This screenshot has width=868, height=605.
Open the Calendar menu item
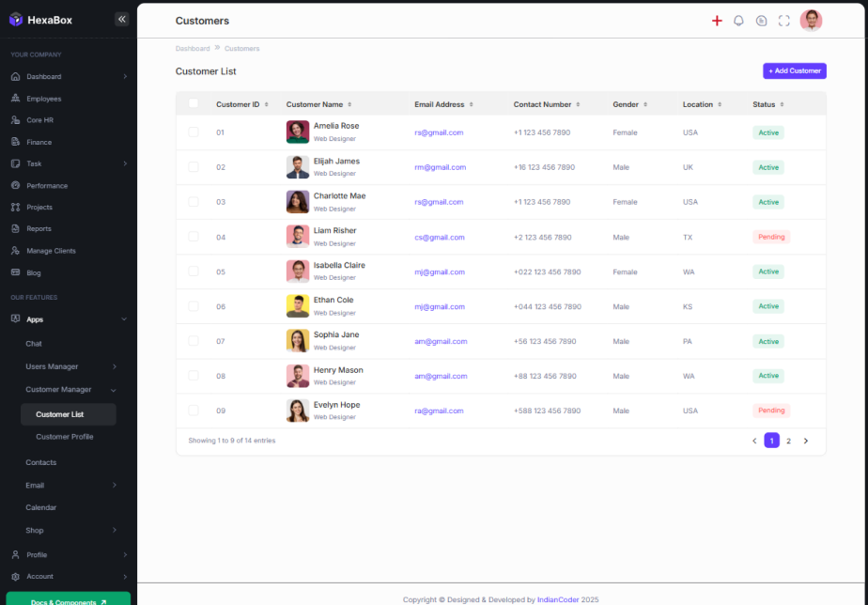click(x=40, y=507)
